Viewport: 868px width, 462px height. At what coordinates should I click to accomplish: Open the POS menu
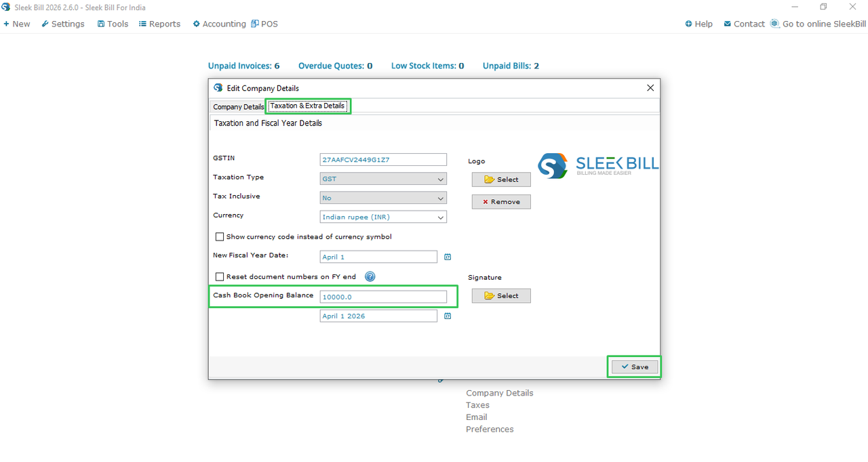[x=264, y=24]
